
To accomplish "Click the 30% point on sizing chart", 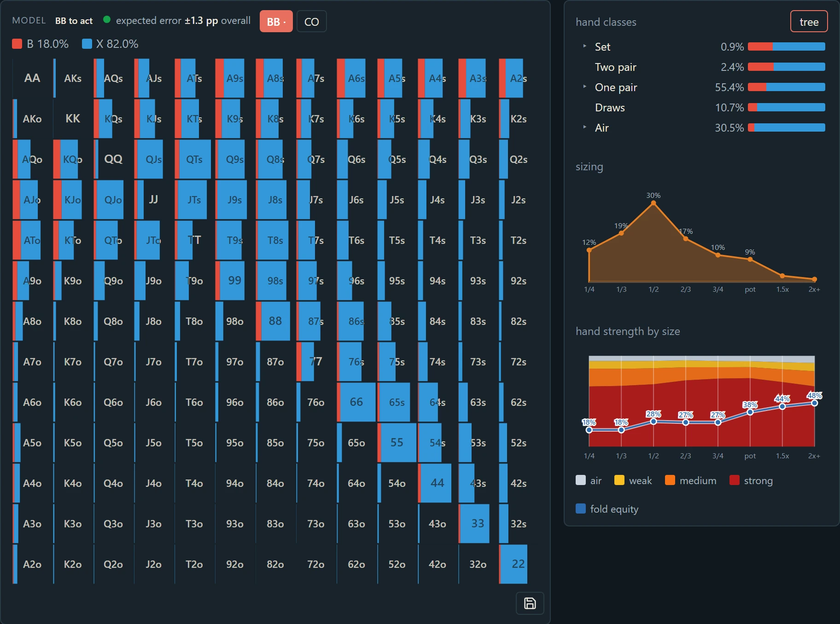I will click(x=653, y=203).
